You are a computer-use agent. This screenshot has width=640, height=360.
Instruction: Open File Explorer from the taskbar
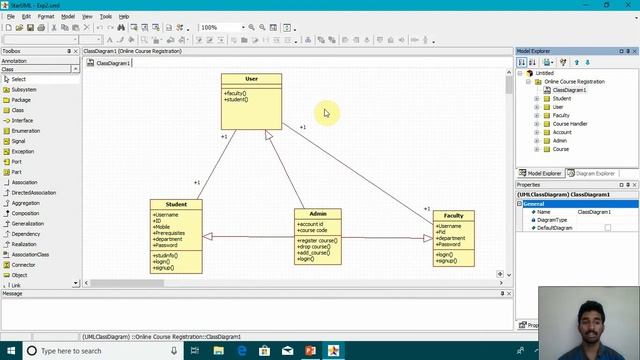tap(218, 351)
